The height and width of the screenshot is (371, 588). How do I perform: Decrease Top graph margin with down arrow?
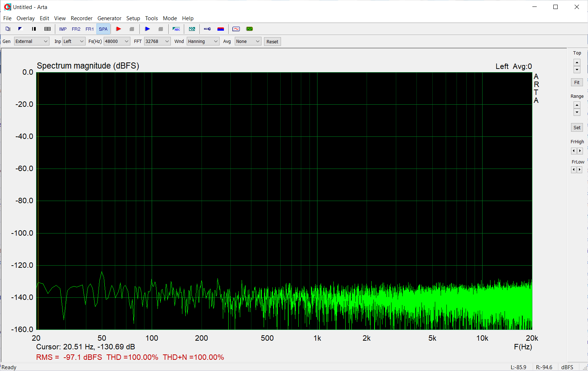pyautogui.click(x=577, y=69)
